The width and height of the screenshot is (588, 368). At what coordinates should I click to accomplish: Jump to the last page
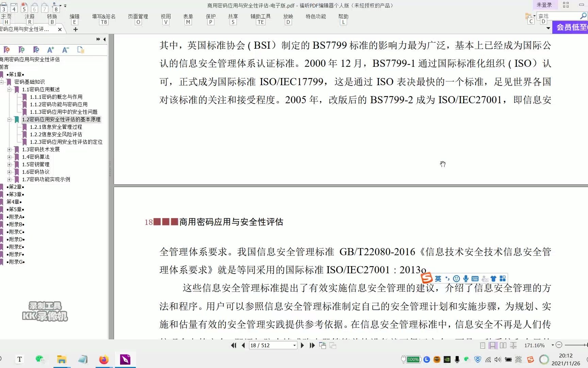[x=312, y=346]
